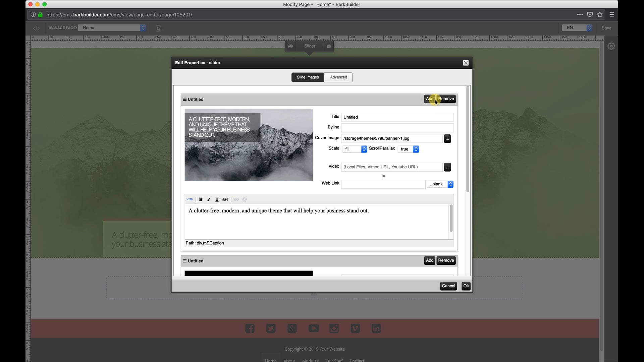
Task: Open the EN language dropdown
Action: 577,28
